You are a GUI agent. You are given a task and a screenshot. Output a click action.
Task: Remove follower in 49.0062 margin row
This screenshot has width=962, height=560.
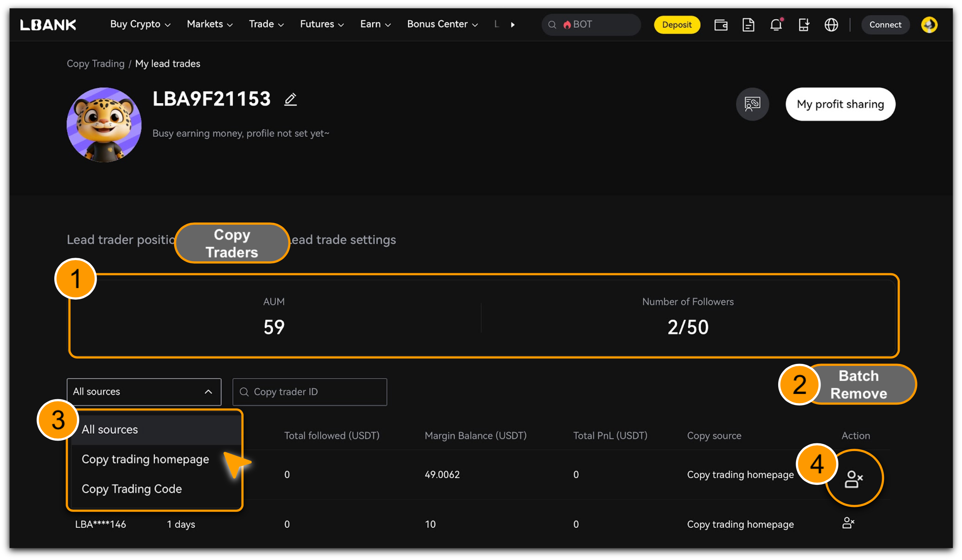853,479
